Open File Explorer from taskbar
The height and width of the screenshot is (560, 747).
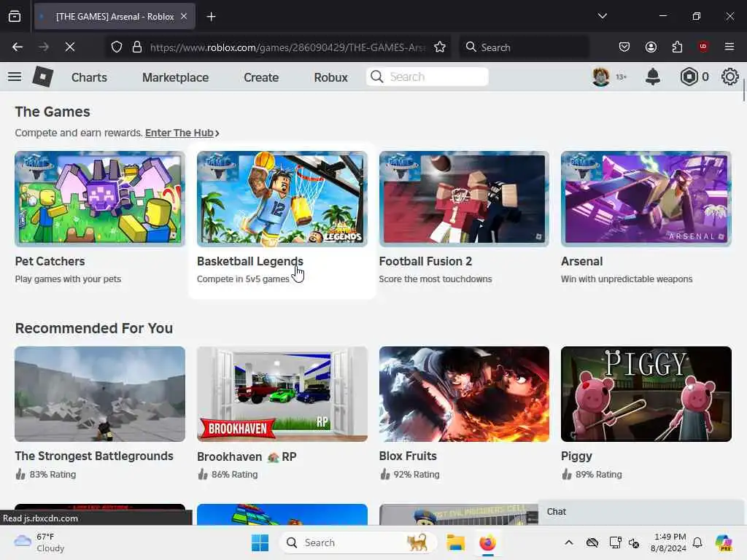pos(455,542)
